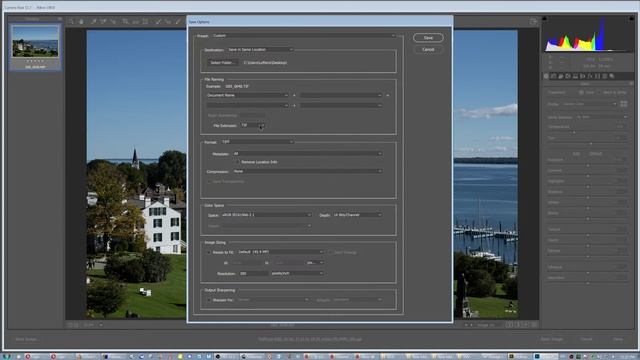Open the Presets panel tab icon
Screen dimensions: 640x360
pos(605,76)
